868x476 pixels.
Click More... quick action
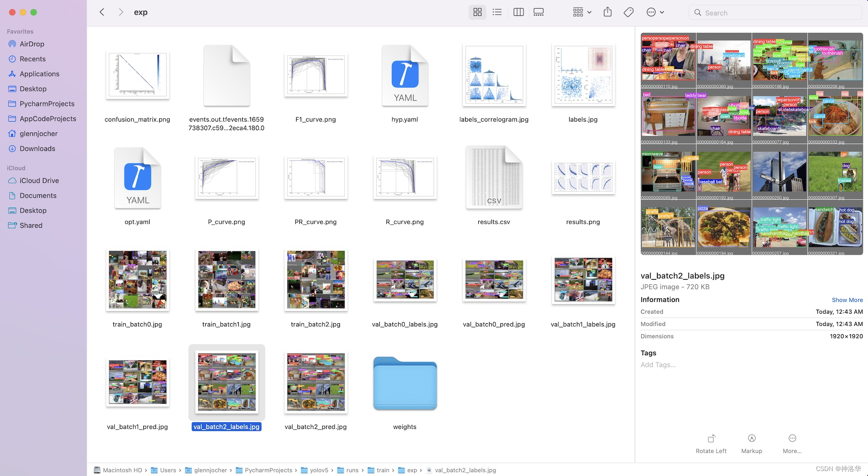(792, 444)
